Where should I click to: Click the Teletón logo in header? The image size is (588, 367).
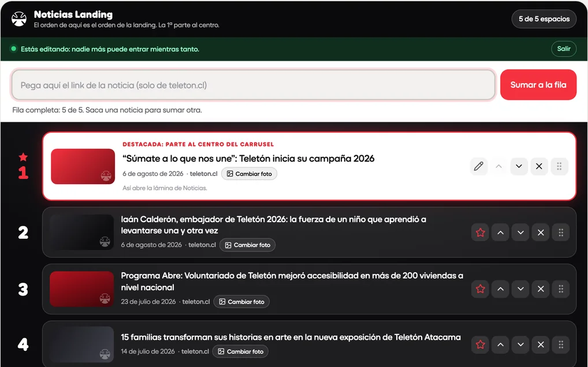coord(18,18)
